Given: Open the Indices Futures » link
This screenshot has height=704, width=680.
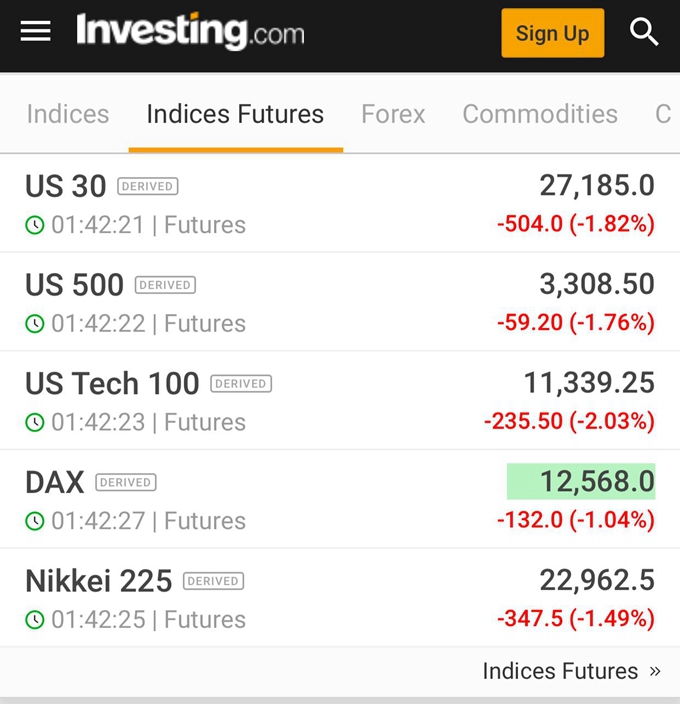Looking at the screenshot, I should [571, 671].
